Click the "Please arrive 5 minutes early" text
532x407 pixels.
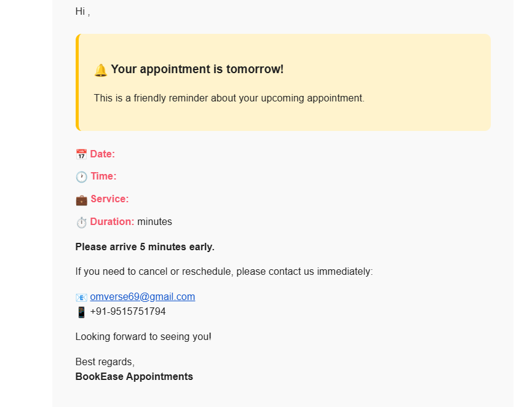pyautogui.click(x=145, y=247)
